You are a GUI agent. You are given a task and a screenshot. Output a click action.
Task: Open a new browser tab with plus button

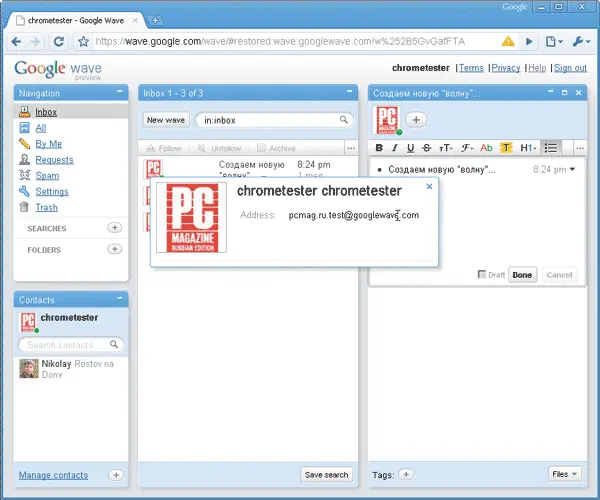coord(155,21)
